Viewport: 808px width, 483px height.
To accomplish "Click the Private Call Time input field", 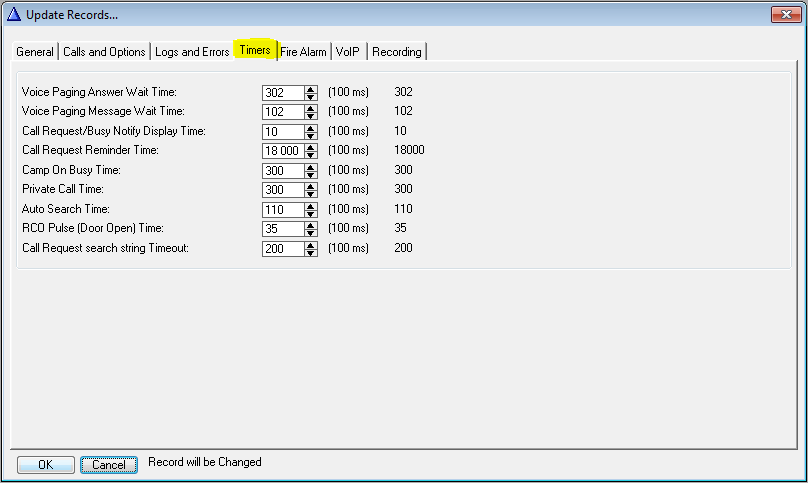I will [283, 190].
